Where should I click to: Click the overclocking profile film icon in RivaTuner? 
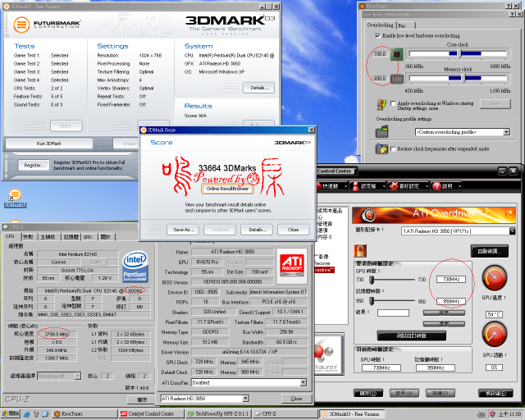(x=381, y=131)
